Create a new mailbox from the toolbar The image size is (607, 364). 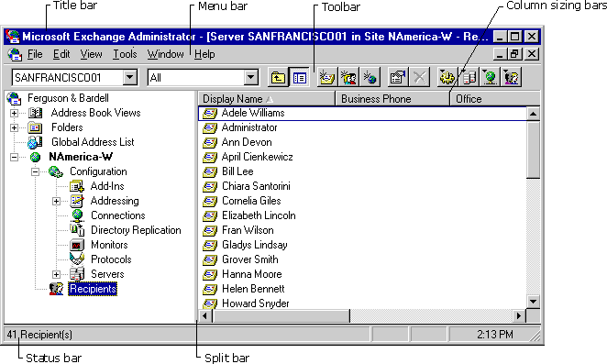point(326,78)
